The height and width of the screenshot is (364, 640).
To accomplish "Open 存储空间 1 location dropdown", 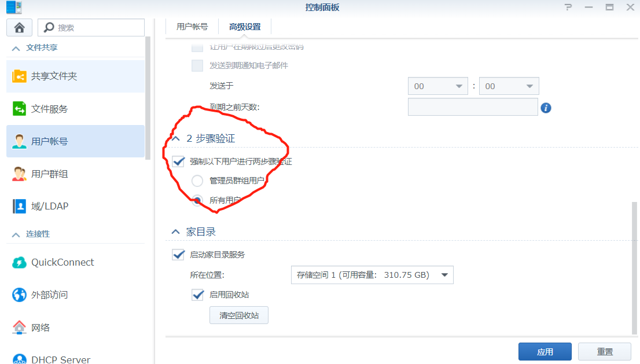I will [372, 275].
